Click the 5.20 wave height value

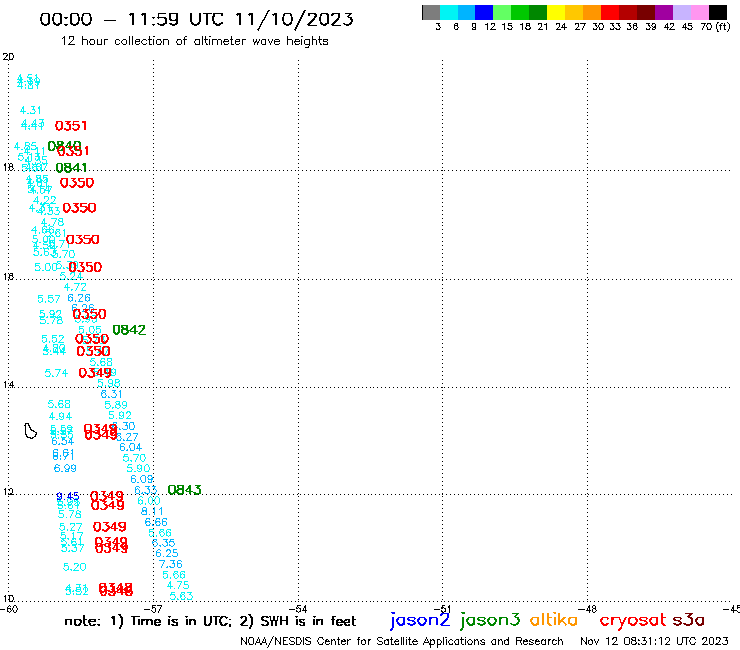tap(75, 567)
